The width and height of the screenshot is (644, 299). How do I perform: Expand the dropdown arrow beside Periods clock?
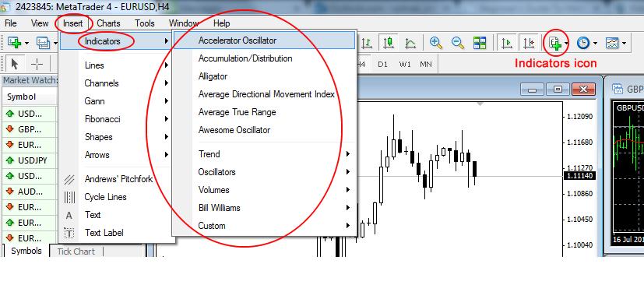(x=595, y=43)
